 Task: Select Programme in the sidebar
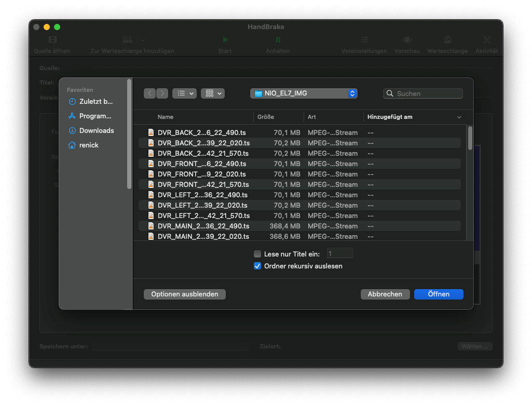click(90, 116)
